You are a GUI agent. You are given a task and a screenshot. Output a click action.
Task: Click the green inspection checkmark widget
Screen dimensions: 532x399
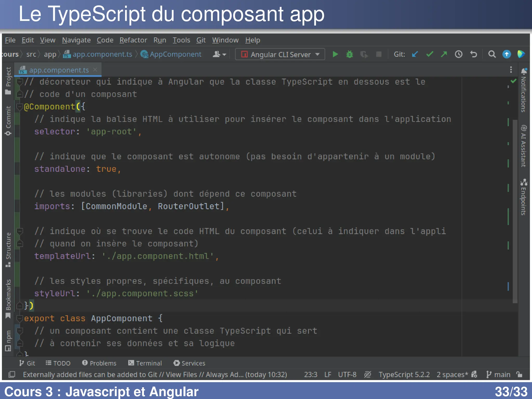click(x=513, y=81)
